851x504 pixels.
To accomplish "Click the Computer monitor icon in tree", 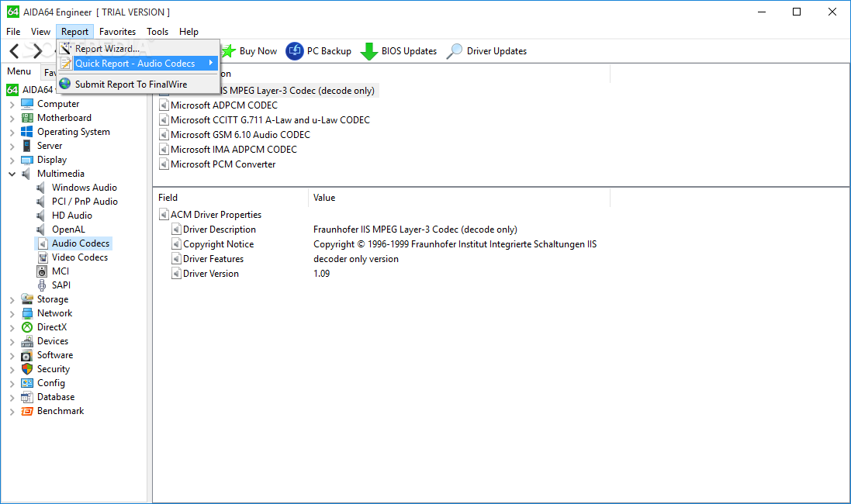I will [x=27, y=104].
